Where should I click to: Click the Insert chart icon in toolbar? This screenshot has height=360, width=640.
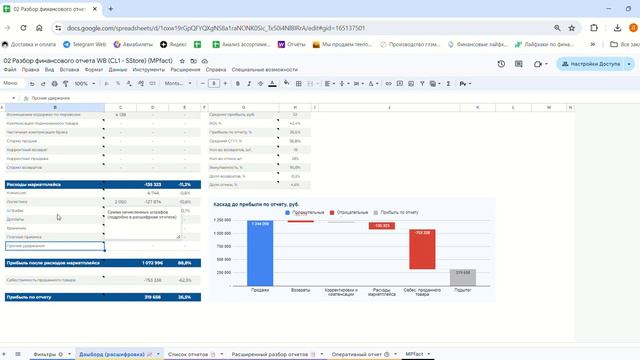click(x=411, y=84)
